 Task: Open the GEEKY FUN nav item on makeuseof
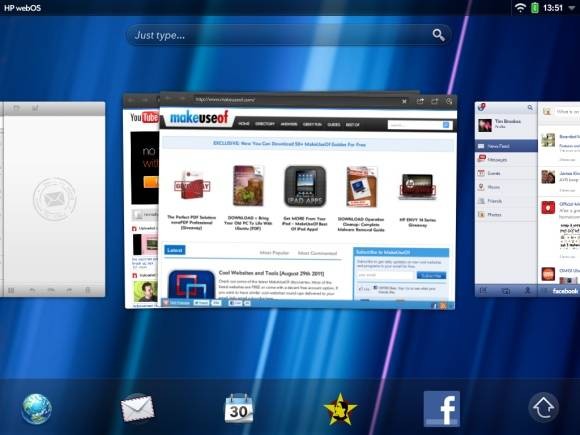coord(312,124)
